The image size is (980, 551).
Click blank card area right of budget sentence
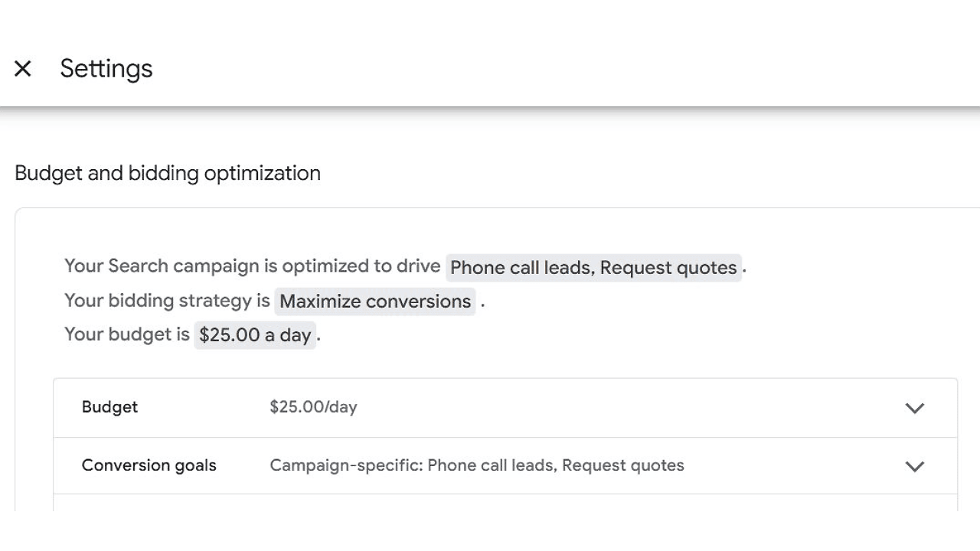tap(612, 335)
